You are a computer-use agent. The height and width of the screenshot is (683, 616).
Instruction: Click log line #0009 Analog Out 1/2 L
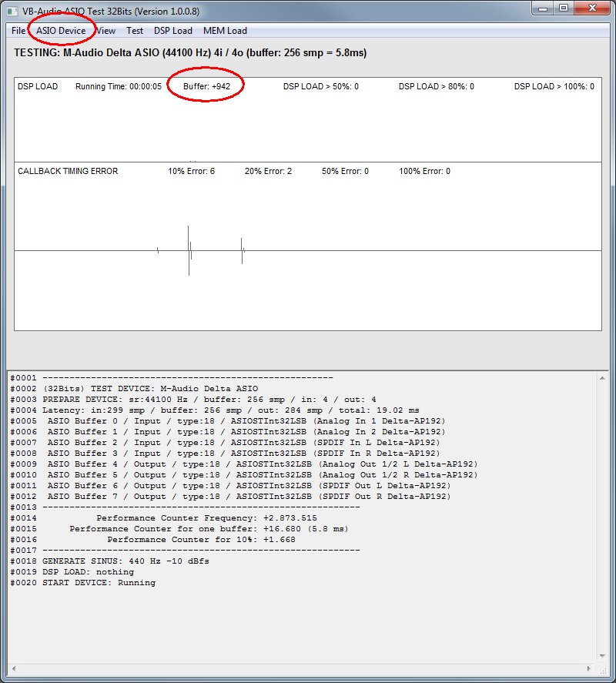click(244, 464)
